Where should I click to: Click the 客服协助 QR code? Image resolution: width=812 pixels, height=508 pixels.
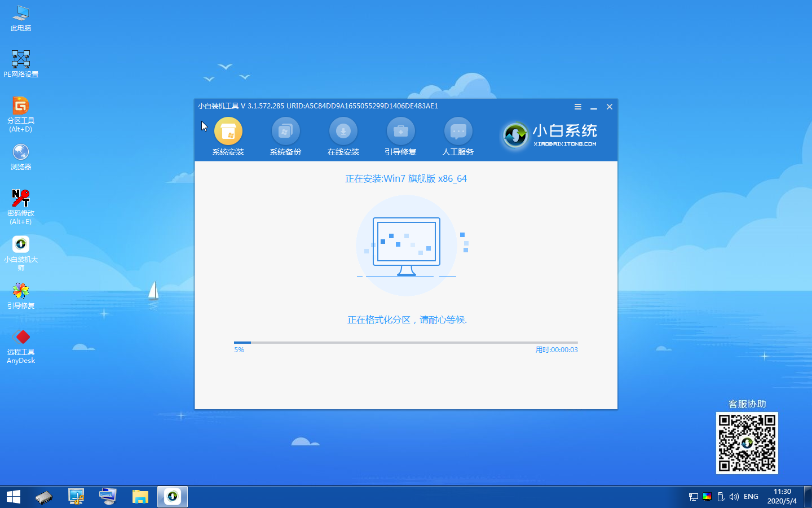[x=747, y=443]
